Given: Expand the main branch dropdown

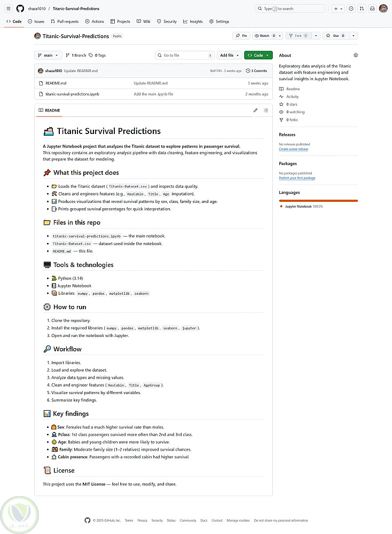Looking at the screenshot, I should coord(48,55).
